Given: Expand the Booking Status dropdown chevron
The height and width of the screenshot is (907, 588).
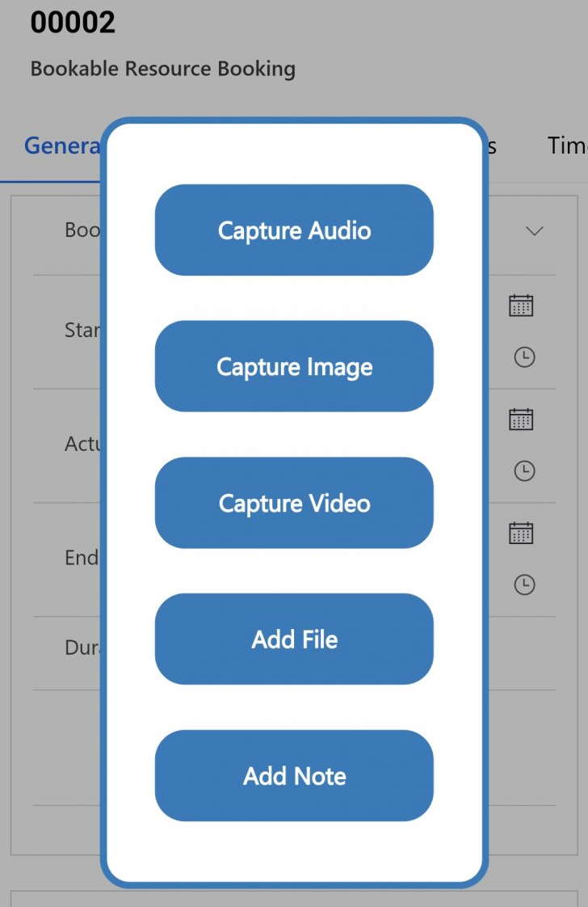Looking at the screenshot, I should (x=534, y=231).
